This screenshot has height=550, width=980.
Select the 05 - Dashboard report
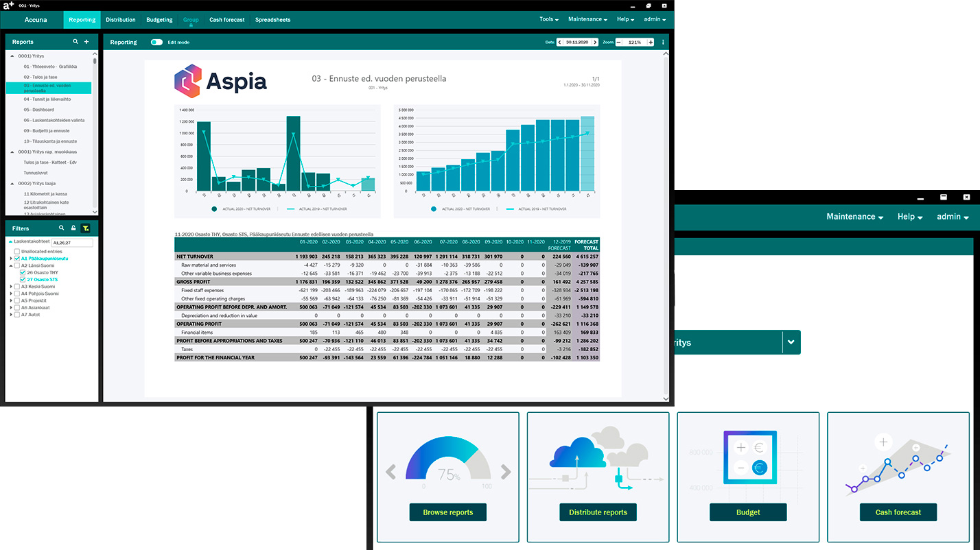point(38,110)
